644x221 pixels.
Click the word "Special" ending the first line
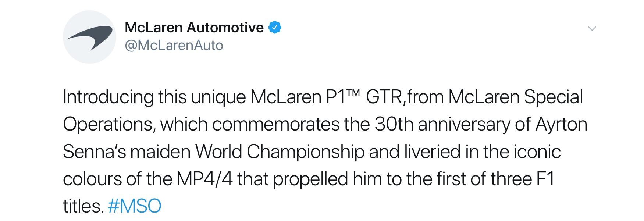coord(553,98)
